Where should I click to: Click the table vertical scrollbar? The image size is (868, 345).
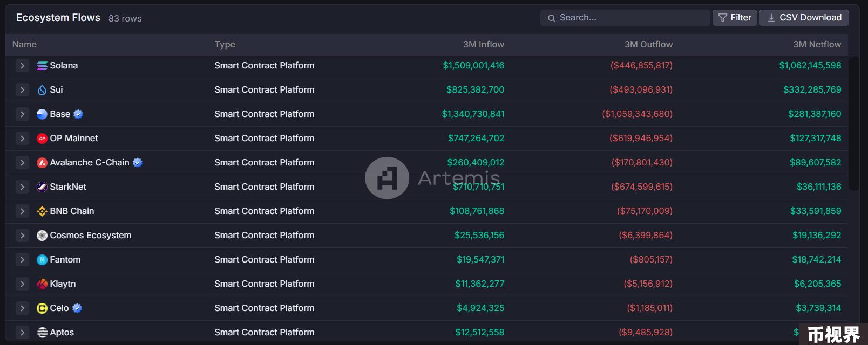tap(853, 124)
